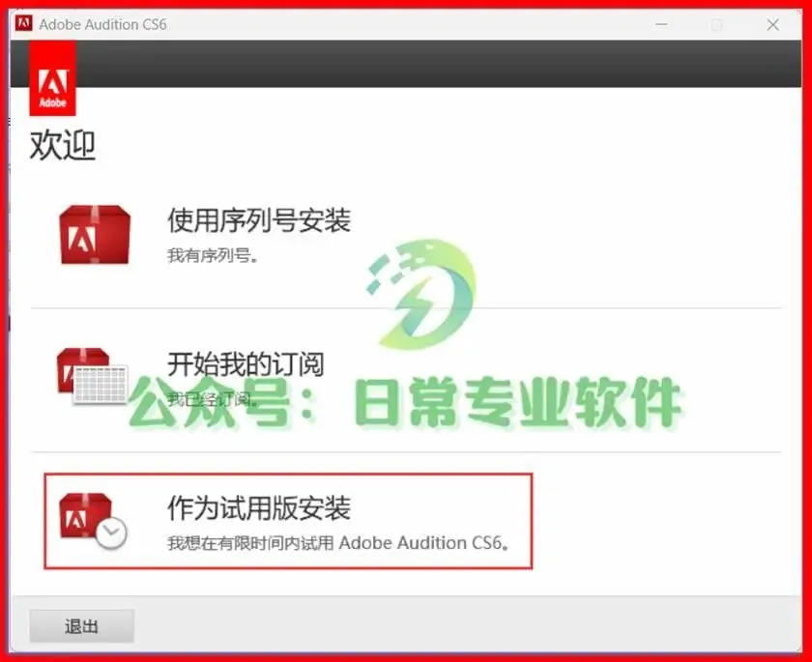Close the Adobe Audition CS6 installer window
This screenshot has height=662, width=812.
[773, 24]
